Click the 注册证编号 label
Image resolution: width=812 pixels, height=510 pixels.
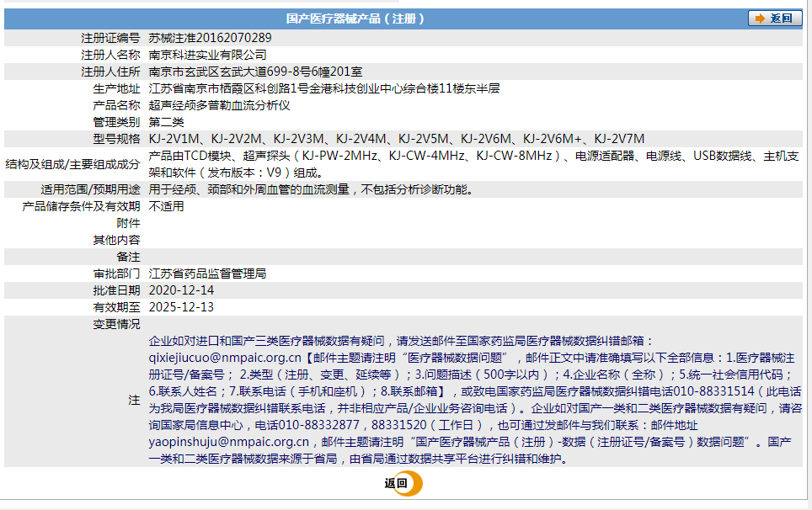coord(110,38)
